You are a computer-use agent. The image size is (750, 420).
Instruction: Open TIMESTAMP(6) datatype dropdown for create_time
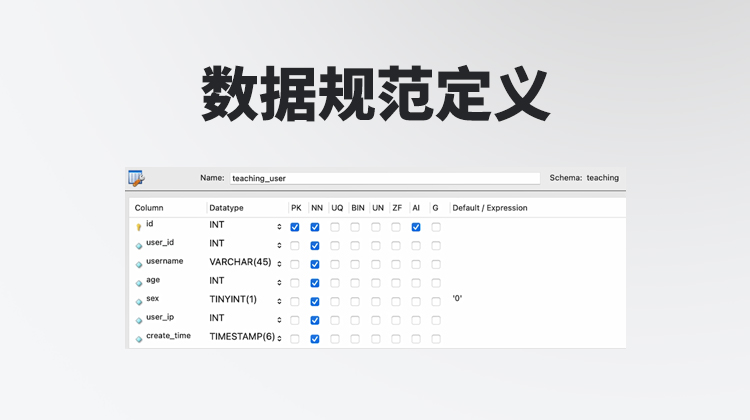click(279, 338)
